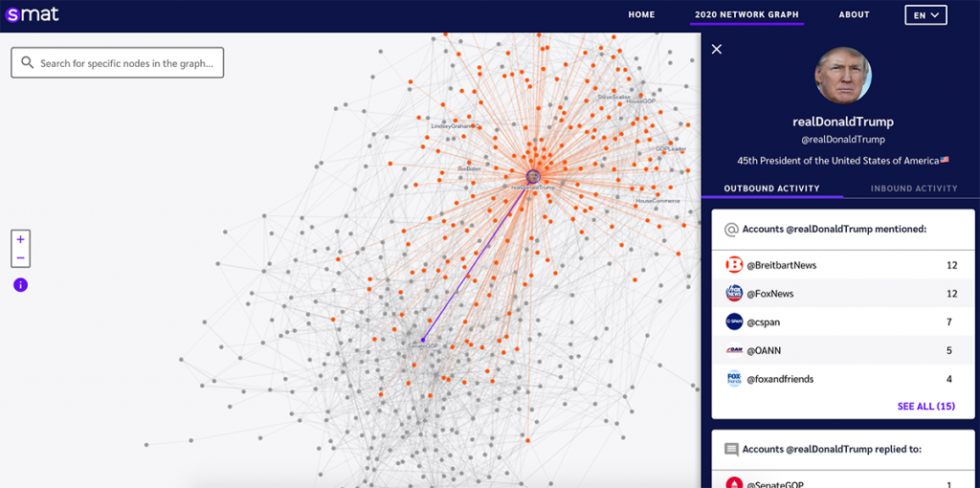Open the EN language dropdown
Screen dimensions: 980x488
pyautogui.click(x=925, y=15)
